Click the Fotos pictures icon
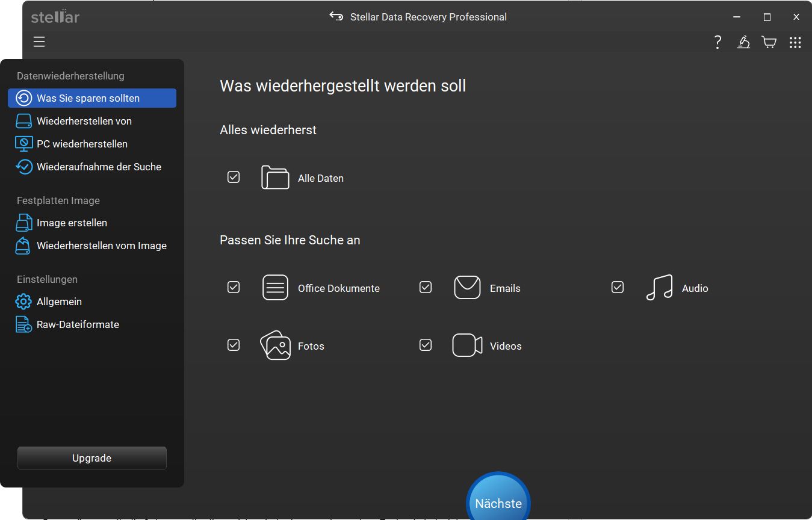This screenshot has height=520, width=812. point(275,345)
